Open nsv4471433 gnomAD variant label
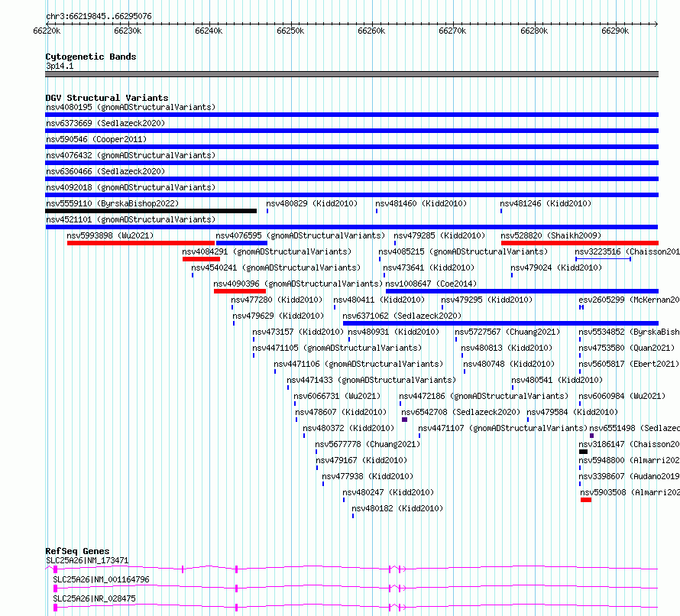 click(371, 380)
